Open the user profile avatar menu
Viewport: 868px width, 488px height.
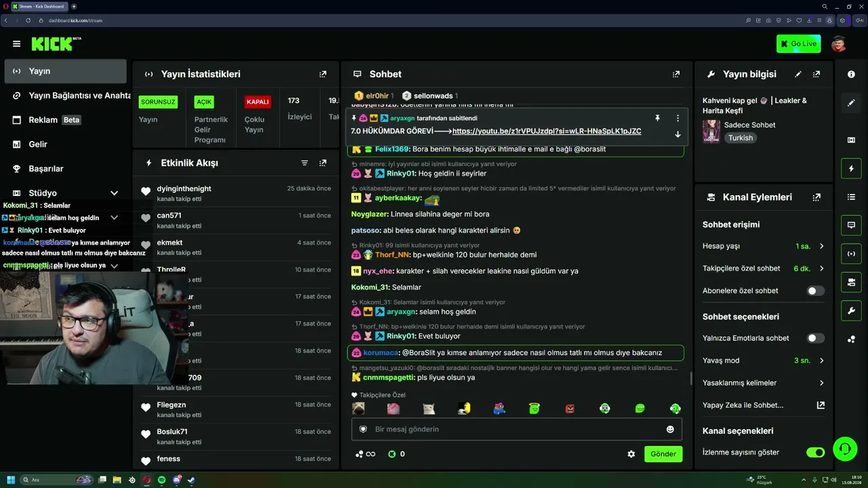(839, 44)
